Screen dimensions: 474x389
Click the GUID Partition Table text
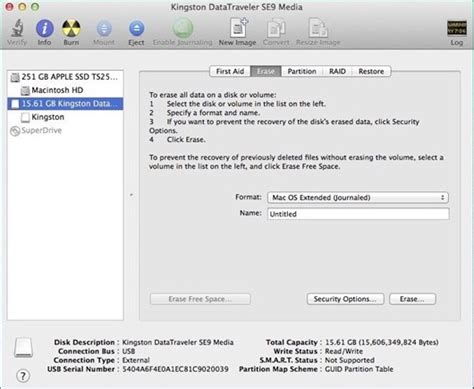click(x=359, y=369)
